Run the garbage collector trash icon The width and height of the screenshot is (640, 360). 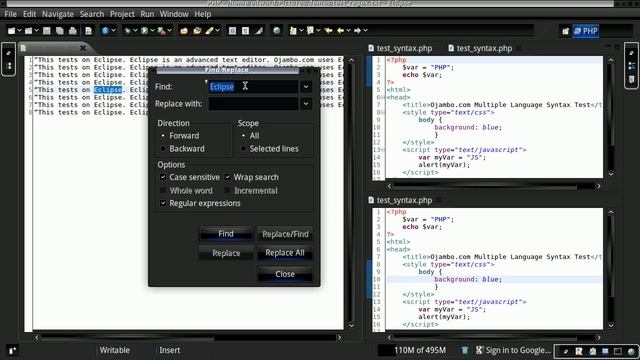[464, 350]
